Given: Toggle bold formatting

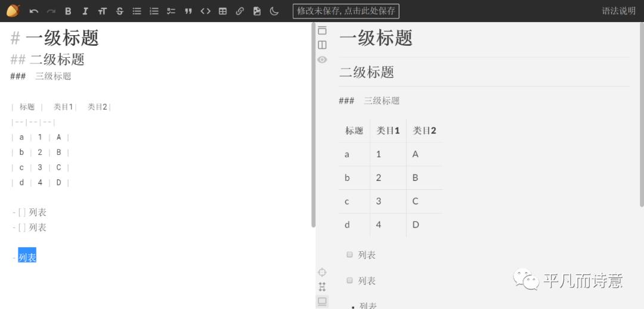Looking at the screenshot, I should click(x=68, y=11).
